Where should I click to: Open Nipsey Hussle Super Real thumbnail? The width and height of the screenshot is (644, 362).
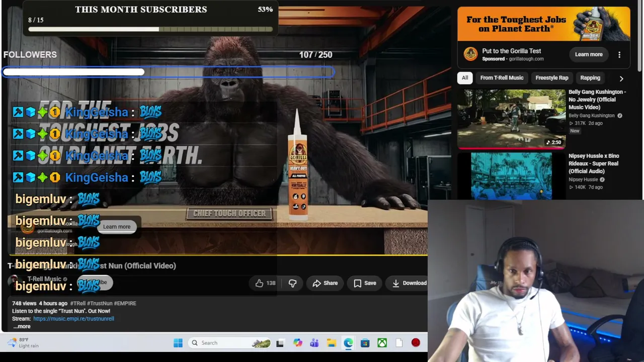pos(511,176)
